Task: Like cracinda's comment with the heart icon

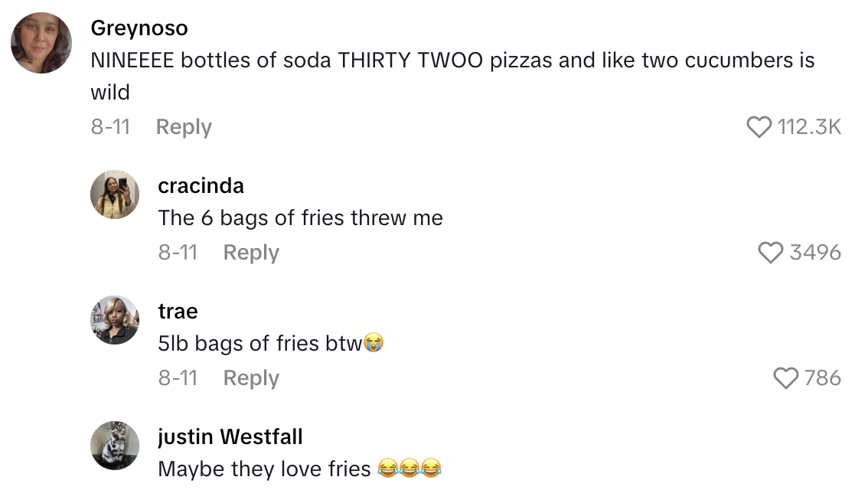Action: (771, 253)
